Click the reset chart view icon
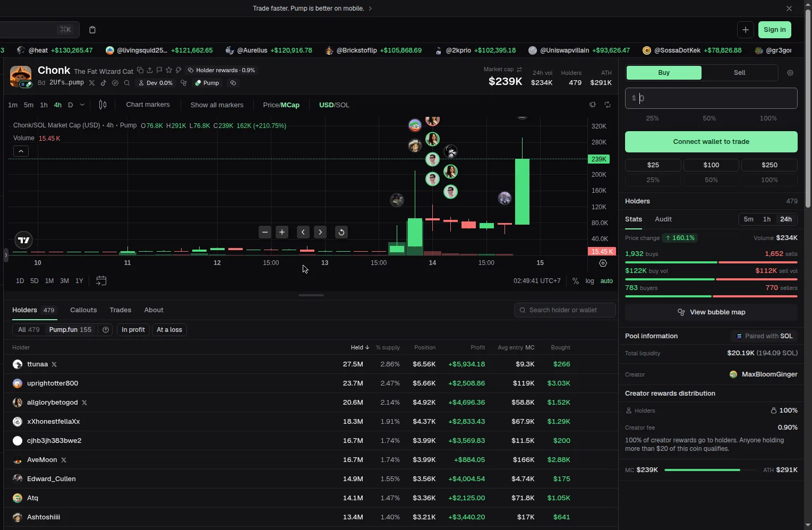 pyautogui.click(x=341, y=232)
